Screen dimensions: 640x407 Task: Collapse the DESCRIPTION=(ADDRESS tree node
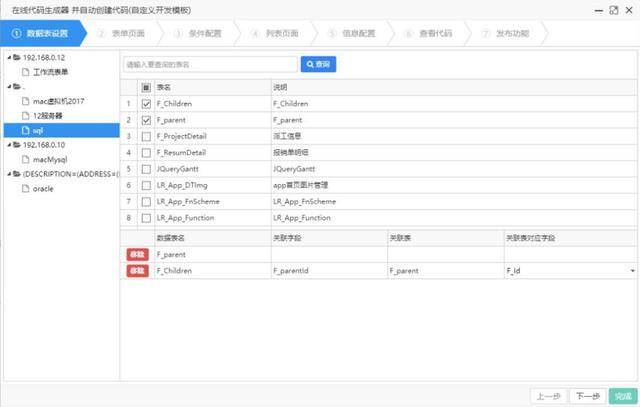tap(9, 174)
